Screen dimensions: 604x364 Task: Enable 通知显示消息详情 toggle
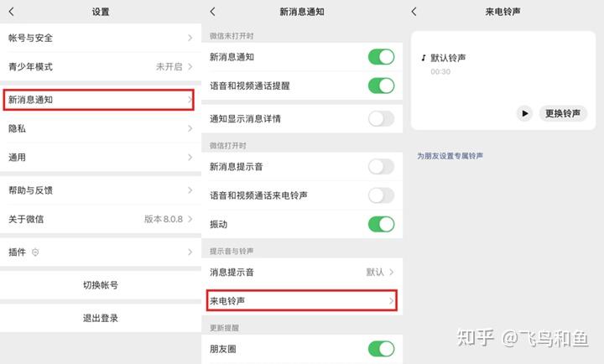[x=382, y=118]
